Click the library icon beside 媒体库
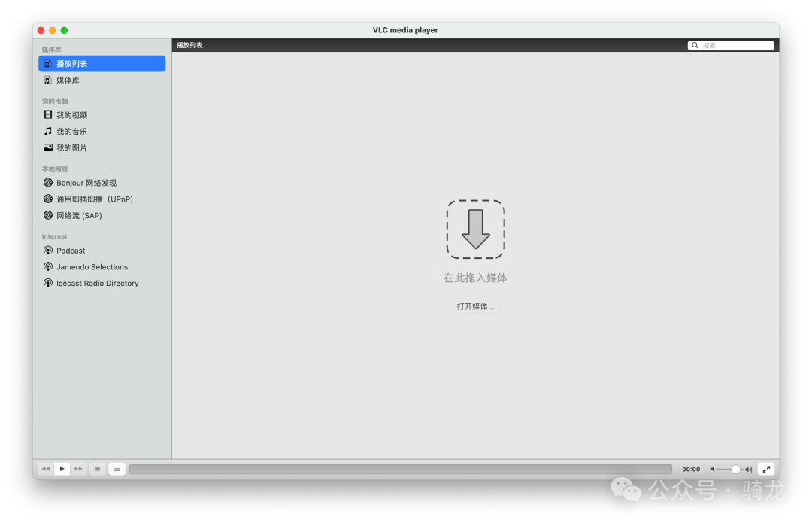This screenshot has height=523, width=812. click(x=47, y=80)
